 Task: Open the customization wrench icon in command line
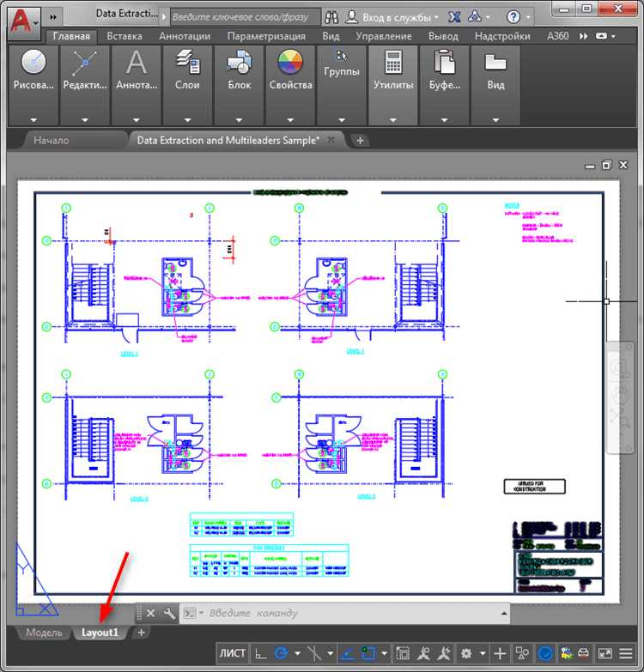[169, 614]
